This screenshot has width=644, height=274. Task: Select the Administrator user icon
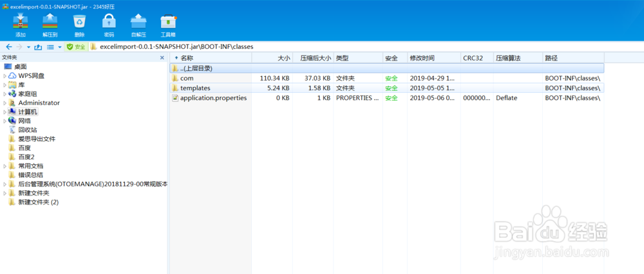(12, 103)
